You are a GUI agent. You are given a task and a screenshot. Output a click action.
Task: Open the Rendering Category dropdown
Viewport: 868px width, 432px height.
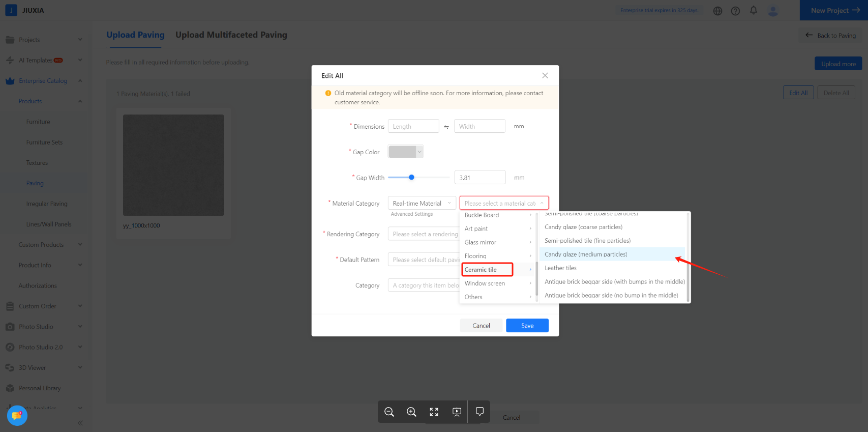pyautogui.click(x=425, y=234)
